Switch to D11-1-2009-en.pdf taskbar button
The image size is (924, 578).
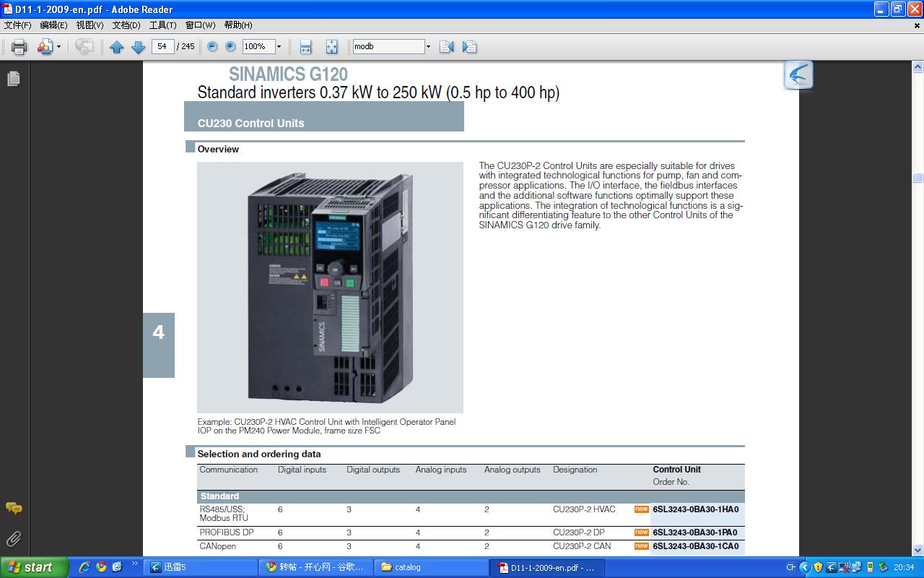click(x=546, y=567)
